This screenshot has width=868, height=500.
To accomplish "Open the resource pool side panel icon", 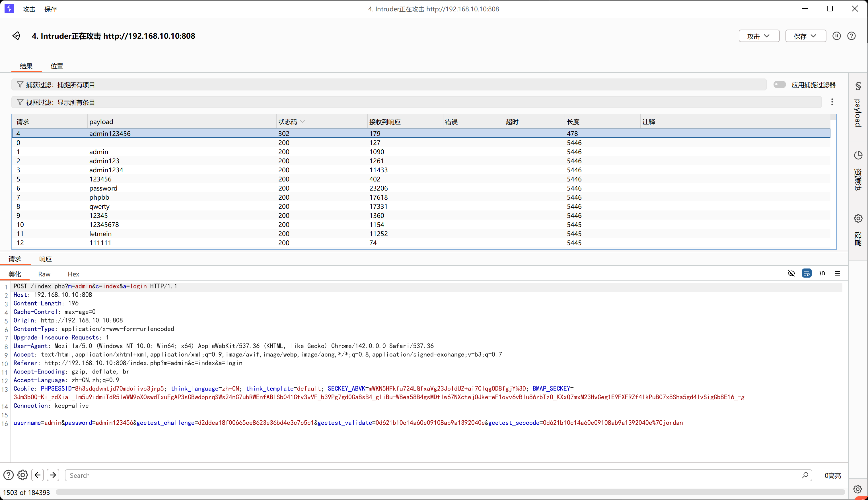I will [x=858, y=155].
